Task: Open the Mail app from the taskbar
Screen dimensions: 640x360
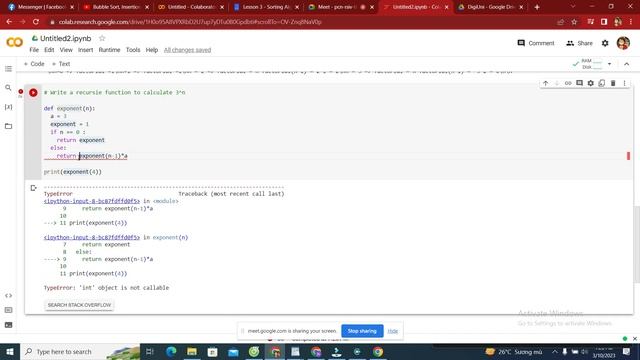Action: click(x=233, y=351)
